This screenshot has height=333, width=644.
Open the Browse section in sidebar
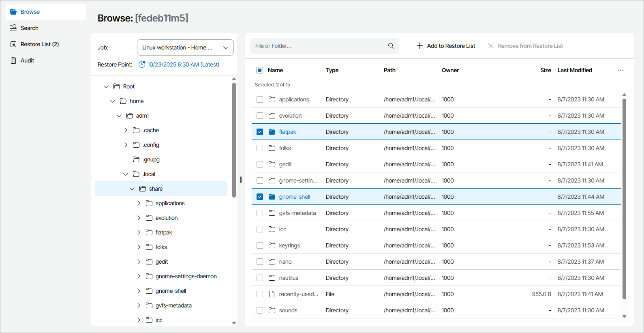(30, 12)
